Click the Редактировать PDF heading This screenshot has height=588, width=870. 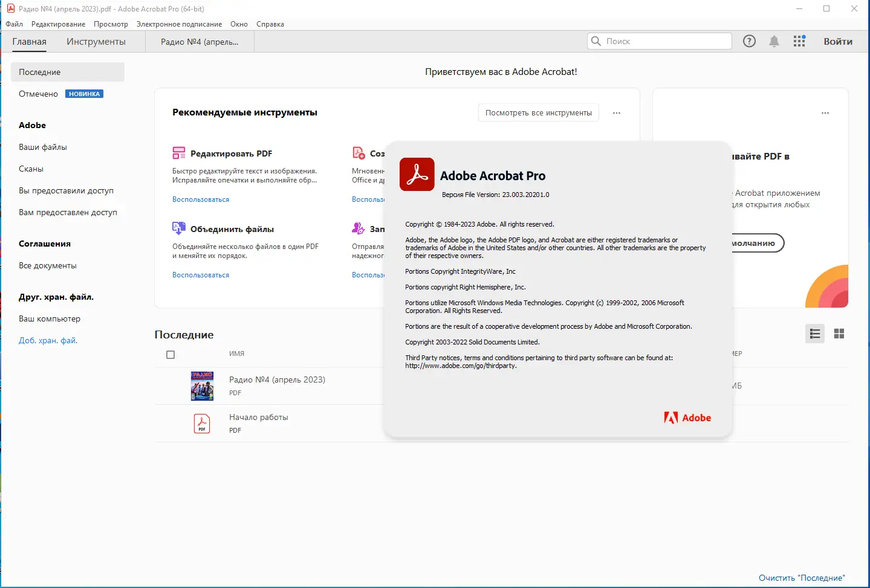click(x=231, y=153)
